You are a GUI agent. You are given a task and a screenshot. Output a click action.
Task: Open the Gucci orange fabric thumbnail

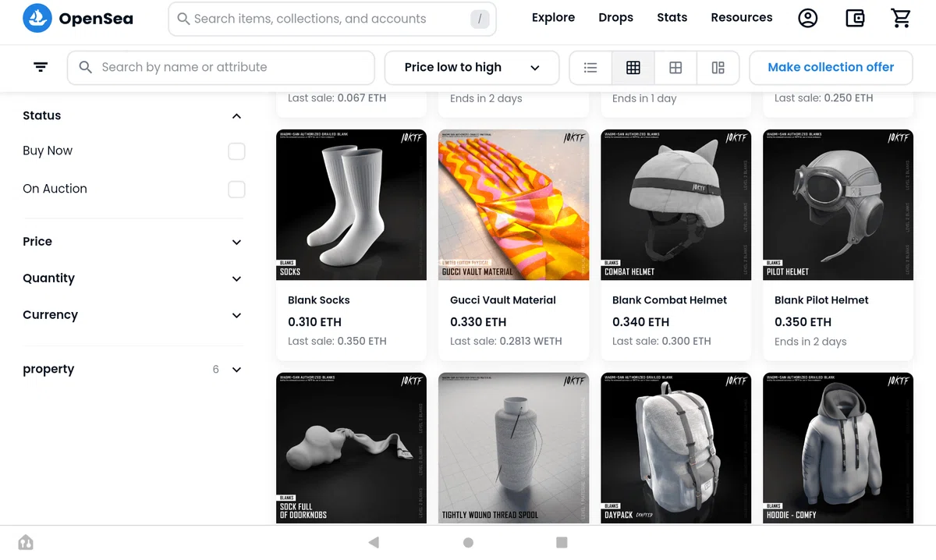click(x=513, y=205)
